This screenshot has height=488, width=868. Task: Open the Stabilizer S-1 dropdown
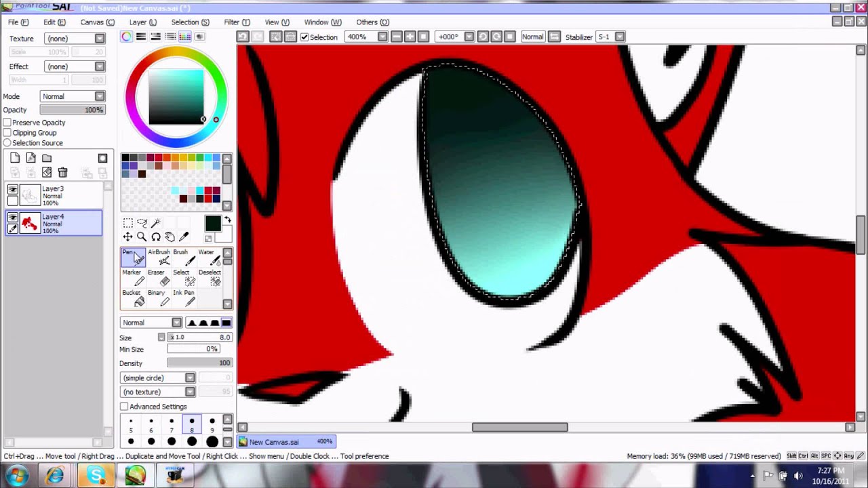tap(620, 37)
